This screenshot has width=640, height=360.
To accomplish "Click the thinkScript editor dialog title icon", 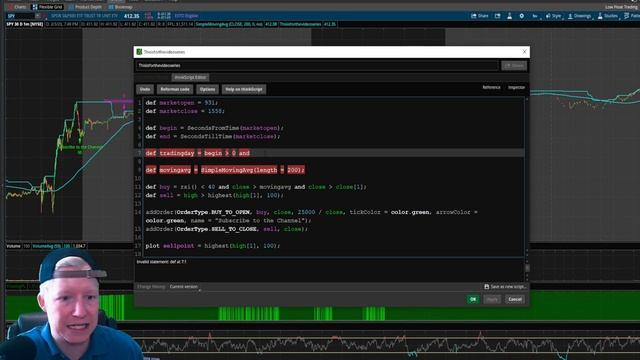I will 139,52.
